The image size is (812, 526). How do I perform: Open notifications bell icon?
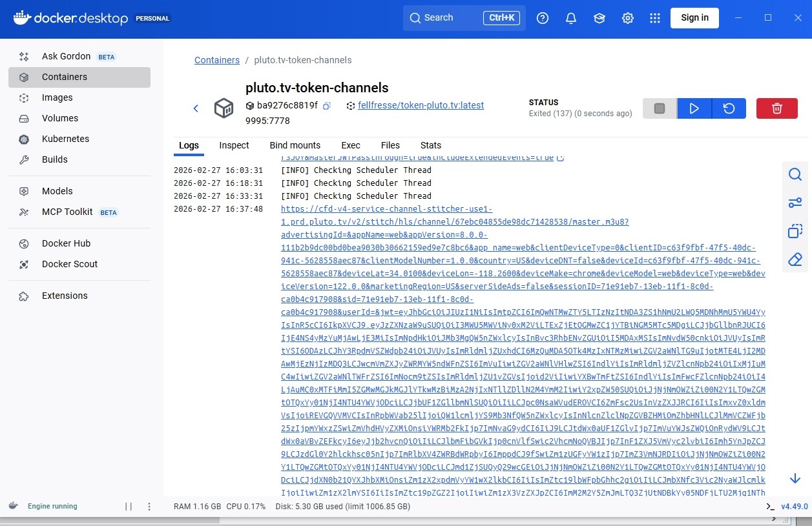pos(570,18)
